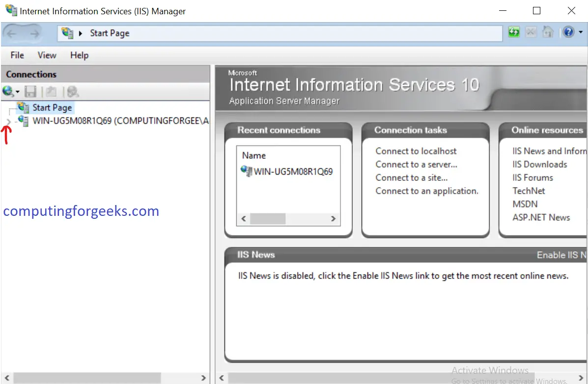Open the Help question mark icon
The image size is (588, 384).
coord(568,32)
